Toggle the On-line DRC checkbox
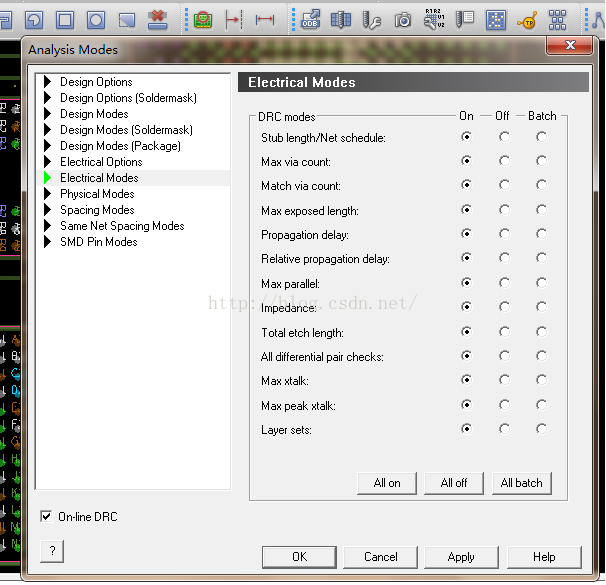 (x=46, y=516)
